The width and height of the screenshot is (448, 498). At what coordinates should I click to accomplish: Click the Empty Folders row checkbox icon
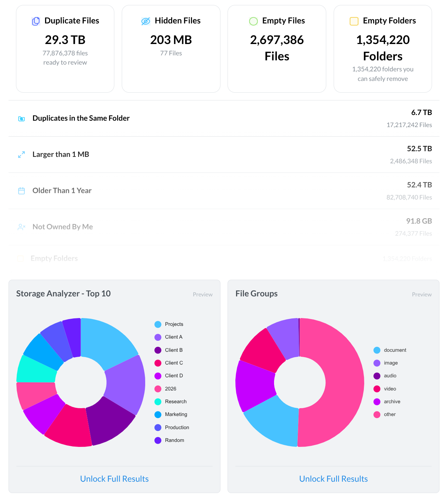tap(20, 258)
